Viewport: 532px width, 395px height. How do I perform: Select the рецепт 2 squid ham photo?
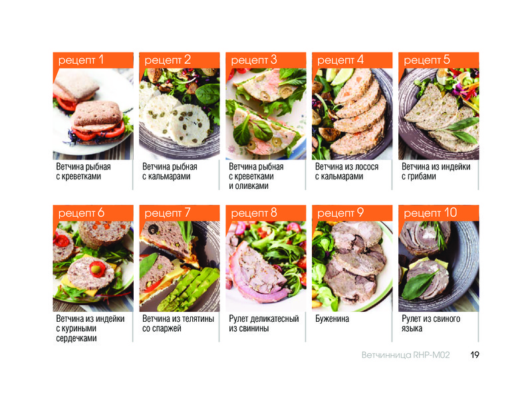pos(180,114)
